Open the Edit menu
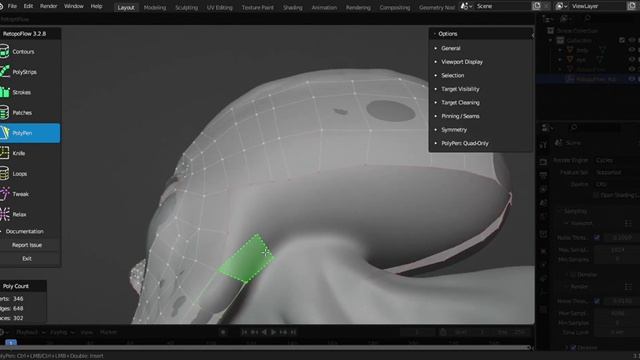 click(28, 6)
